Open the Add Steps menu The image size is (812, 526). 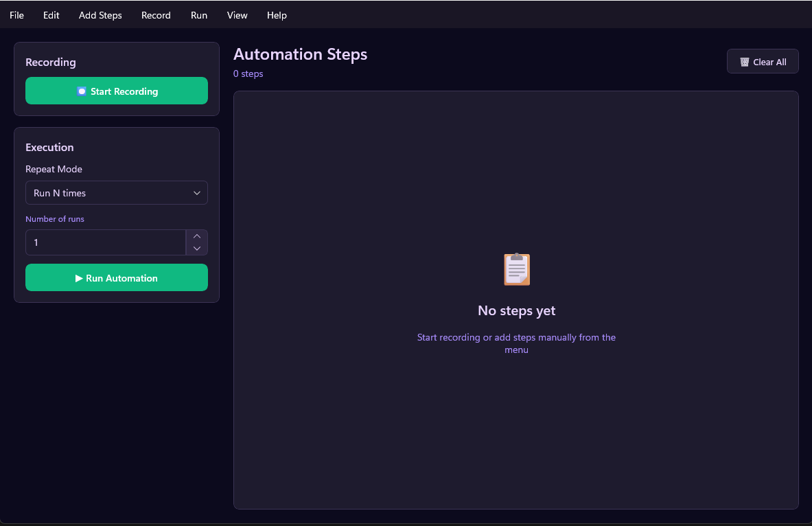(x=100, y=14)
